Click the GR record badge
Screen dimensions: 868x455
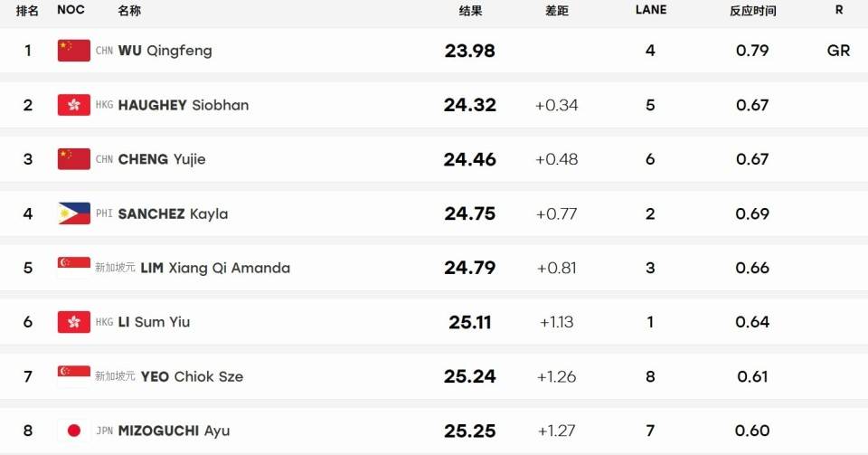point(838,51)
